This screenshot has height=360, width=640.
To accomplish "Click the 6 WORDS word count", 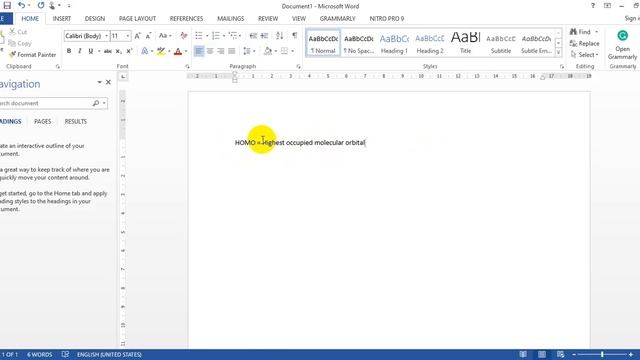I will coord(40,355).
